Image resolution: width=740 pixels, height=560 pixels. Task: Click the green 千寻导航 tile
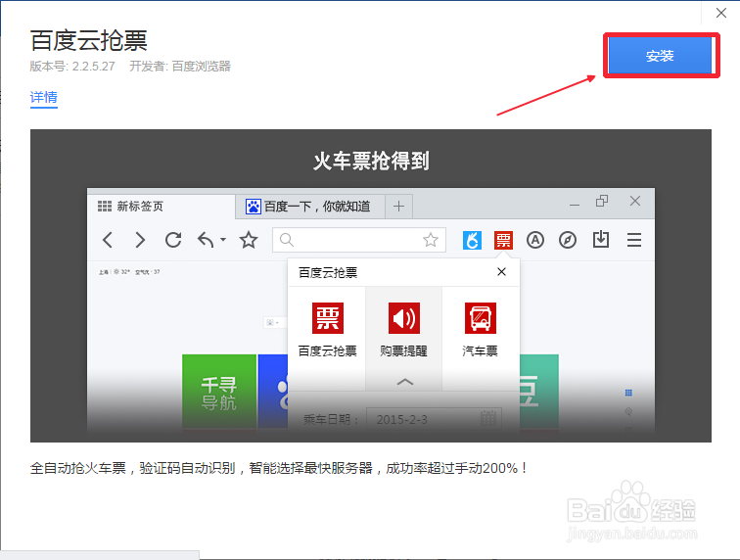(219, 392)
